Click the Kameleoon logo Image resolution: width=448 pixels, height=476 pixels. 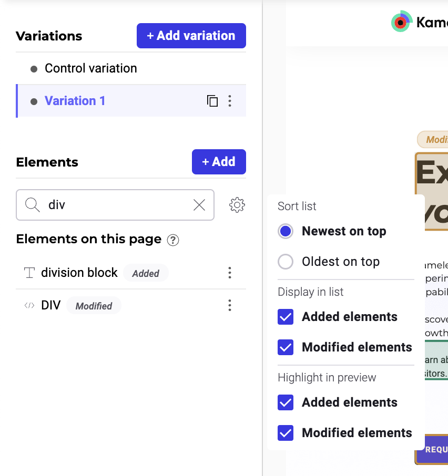(x=402, y=22)
